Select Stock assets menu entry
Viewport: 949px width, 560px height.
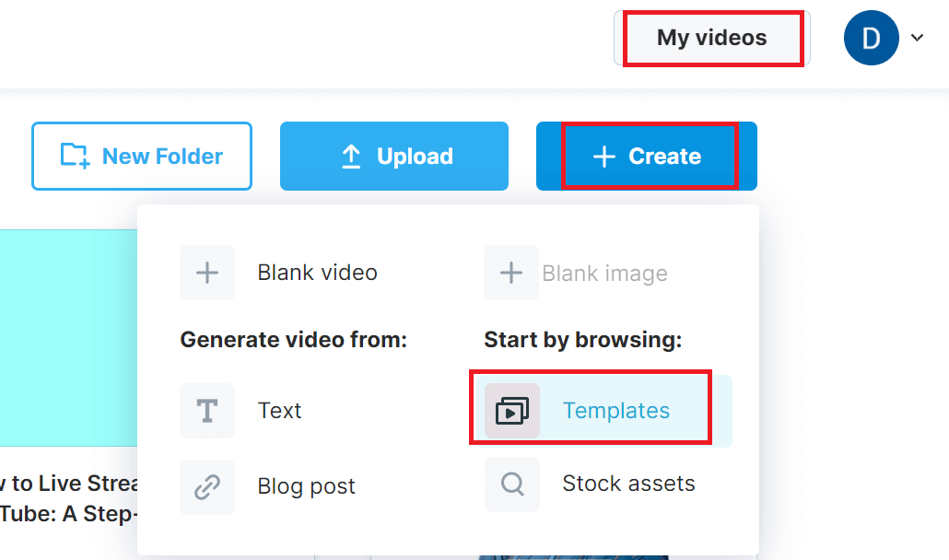coord(628,484)
